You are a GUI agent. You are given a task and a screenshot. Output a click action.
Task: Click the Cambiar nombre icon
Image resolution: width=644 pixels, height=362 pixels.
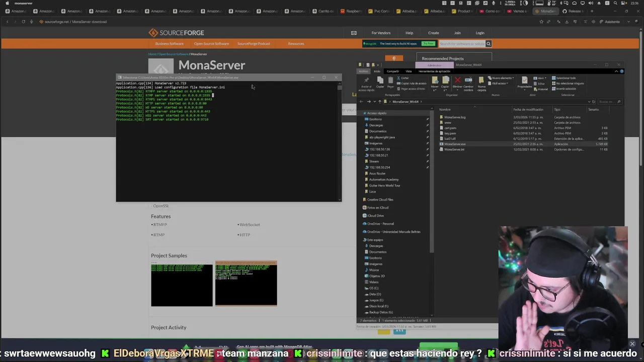click(x=468, y=80)
